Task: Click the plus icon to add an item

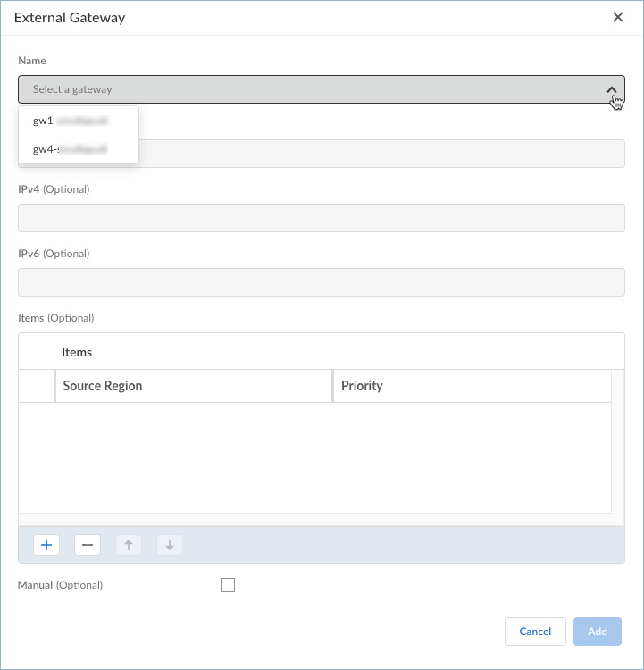Action: click(46, 545)
